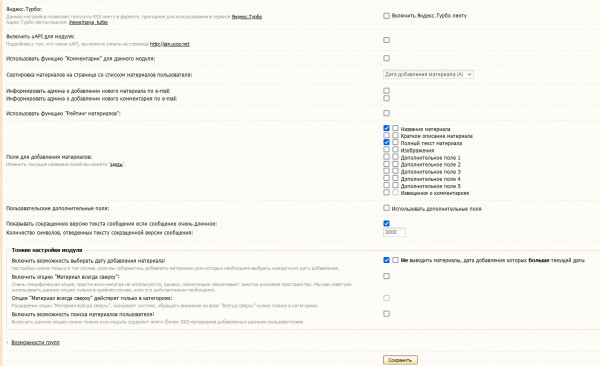600x366 pixels.
Task: Expand the Возможности групп section
Action: [x=36, y=342]
